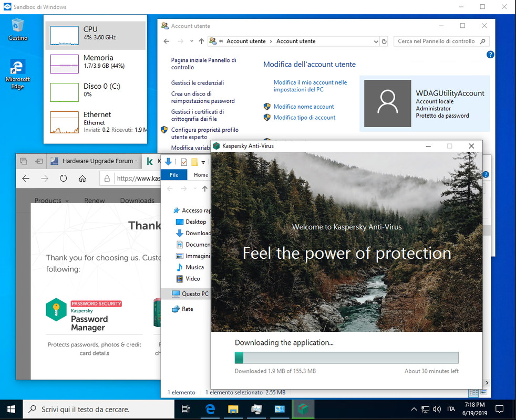
Task: Open the Home ribbon tab in File Explorer
Action: click(201, 175)
